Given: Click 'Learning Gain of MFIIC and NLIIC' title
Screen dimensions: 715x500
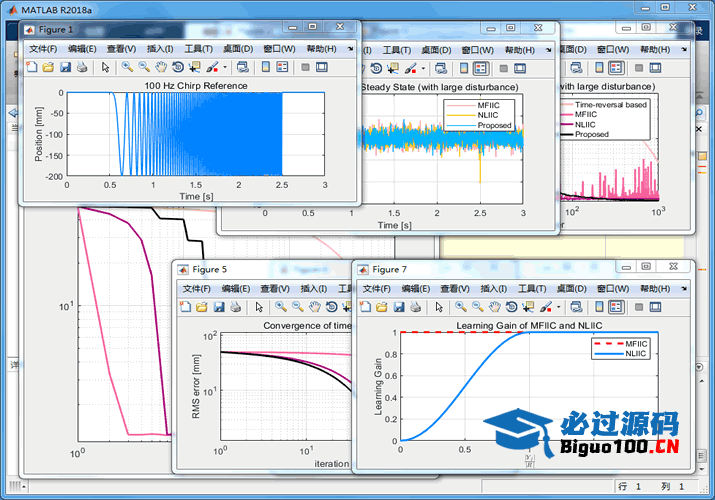Looking at the screenshot, I should (529, 325).
